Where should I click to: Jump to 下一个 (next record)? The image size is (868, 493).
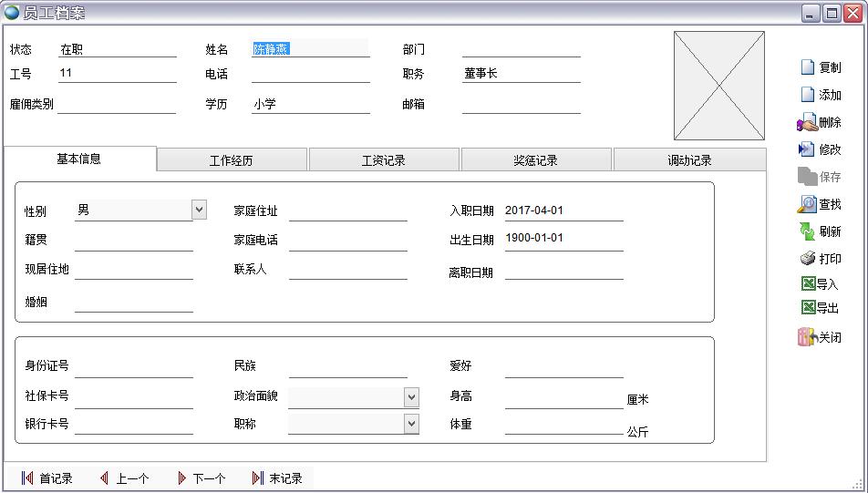pyautogui.click(x=201, y=478)
